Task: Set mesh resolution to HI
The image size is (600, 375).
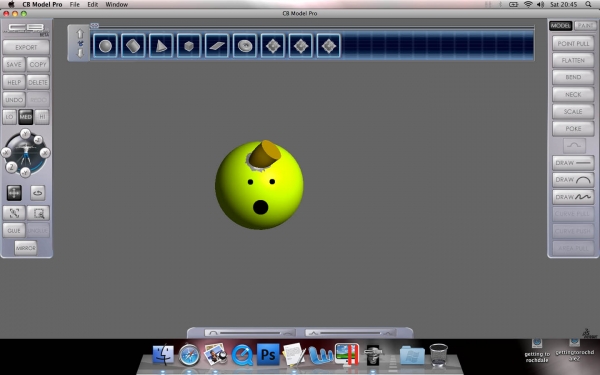Action: click(42, 117)
